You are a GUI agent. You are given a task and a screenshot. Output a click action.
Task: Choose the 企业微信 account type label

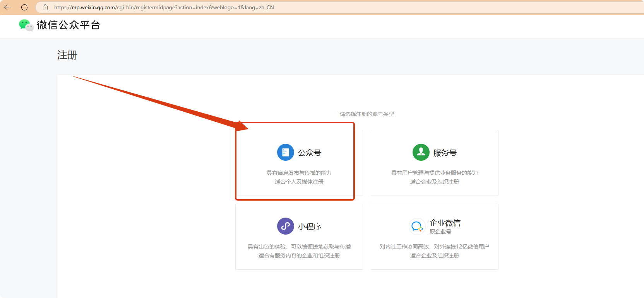[x=445, y=223]
